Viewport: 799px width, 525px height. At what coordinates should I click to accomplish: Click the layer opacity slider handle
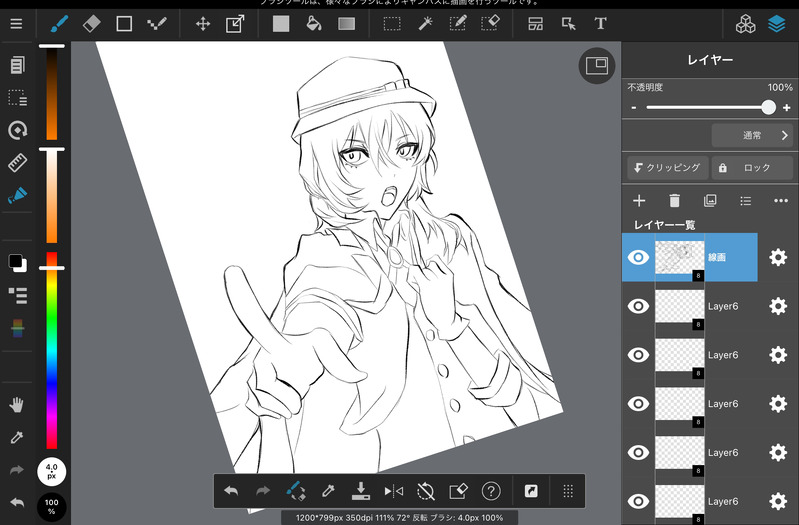tap(768, 107)
